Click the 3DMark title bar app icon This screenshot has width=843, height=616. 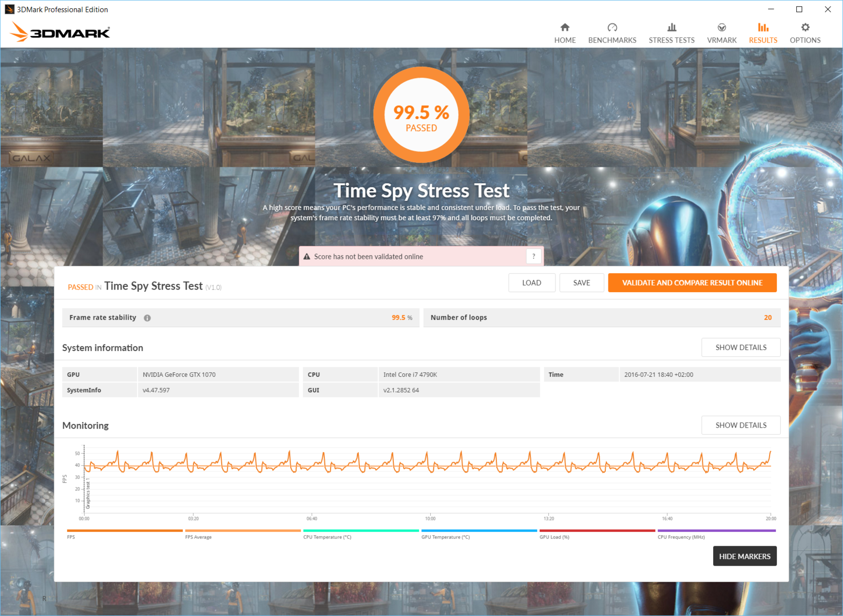pos(9,9)
